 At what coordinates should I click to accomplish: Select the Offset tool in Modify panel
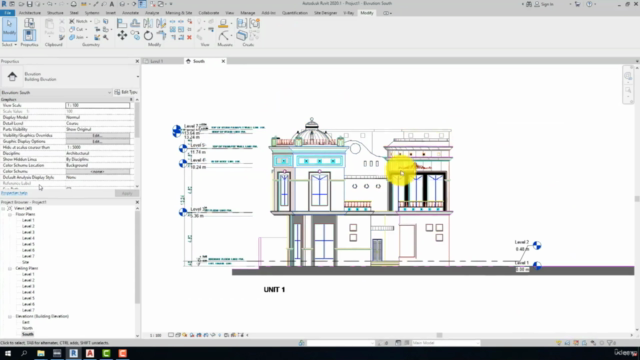[x=135, y=23]
